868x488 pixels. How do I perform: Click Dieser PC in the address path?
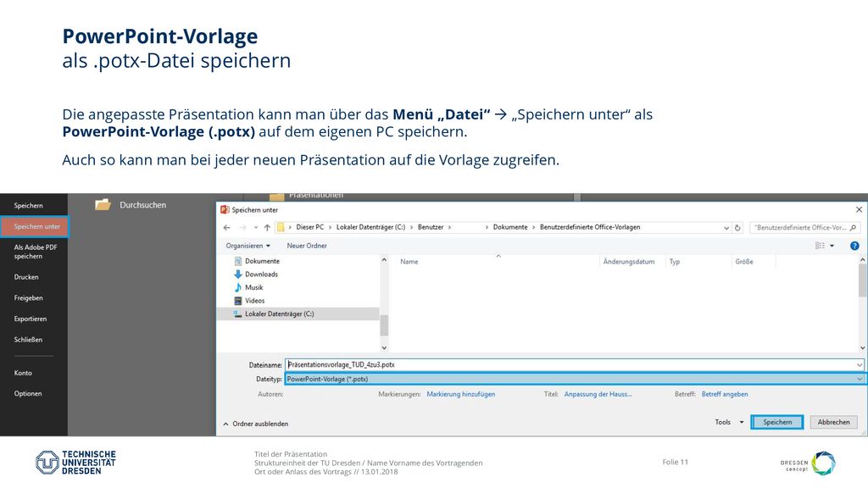coord(310,227)
